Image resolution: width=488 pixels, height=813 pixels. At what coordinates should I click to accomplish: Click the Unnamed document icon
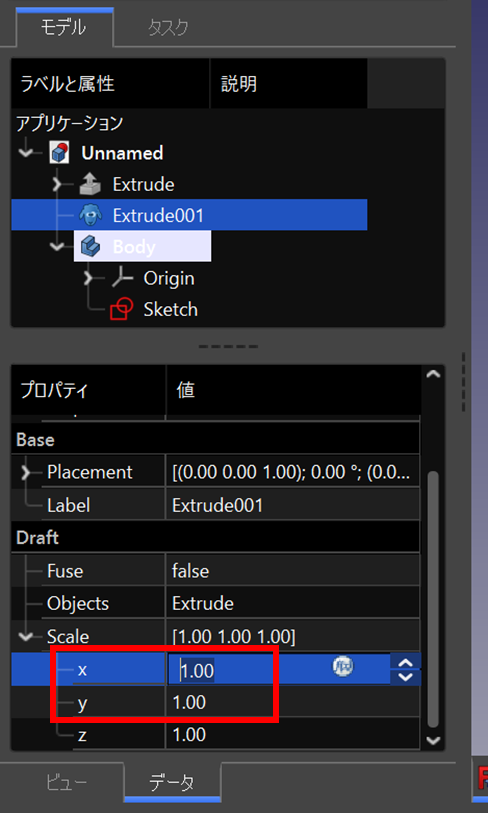click(x=60, y=152)
